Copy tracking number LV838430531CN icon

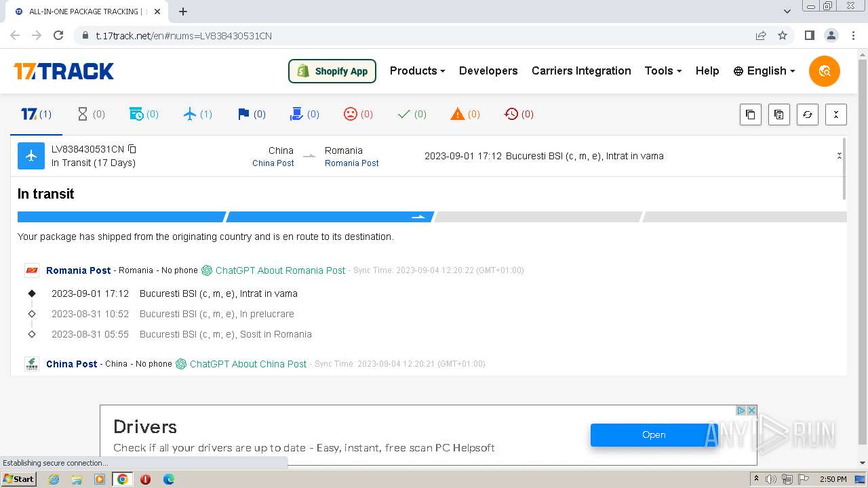(x=132, y=149)
